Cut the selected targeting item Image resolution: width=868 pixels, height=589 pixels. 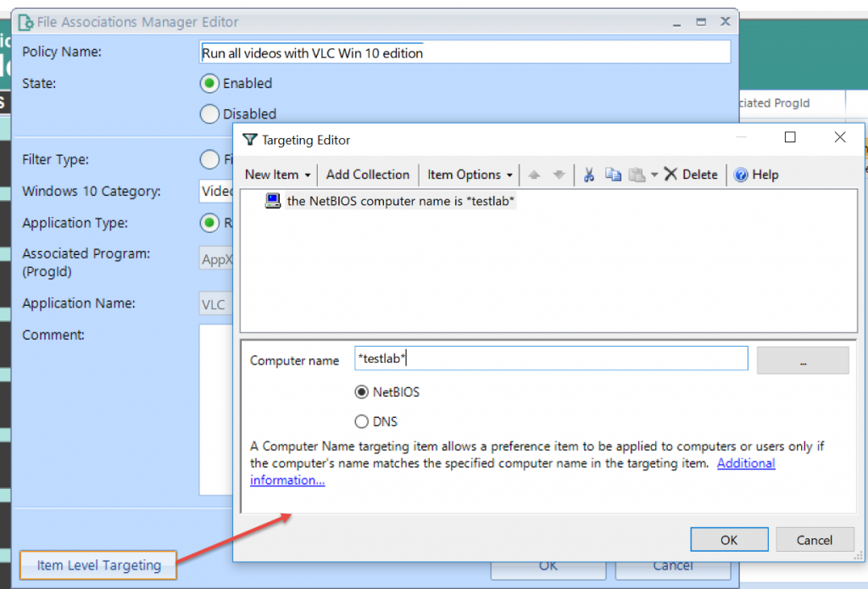(x=589, y=174)
